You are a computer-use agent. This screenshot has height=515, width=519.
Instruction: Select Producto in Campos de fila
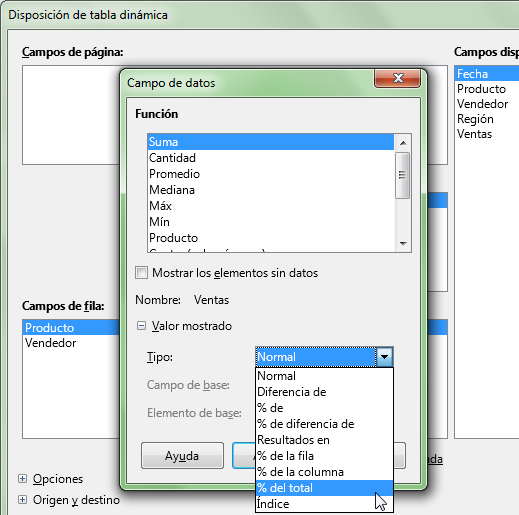71,328
